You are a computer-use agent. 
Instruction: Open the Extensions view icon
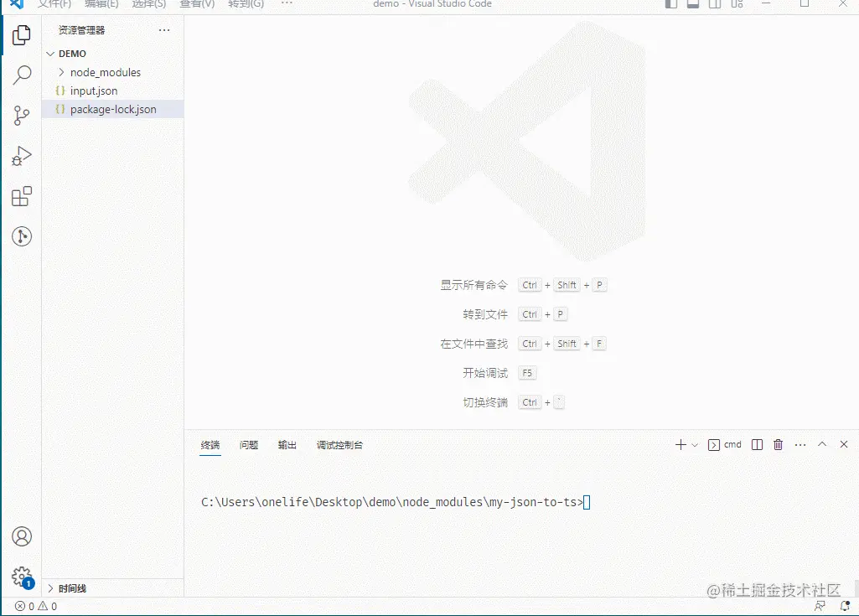22,196
